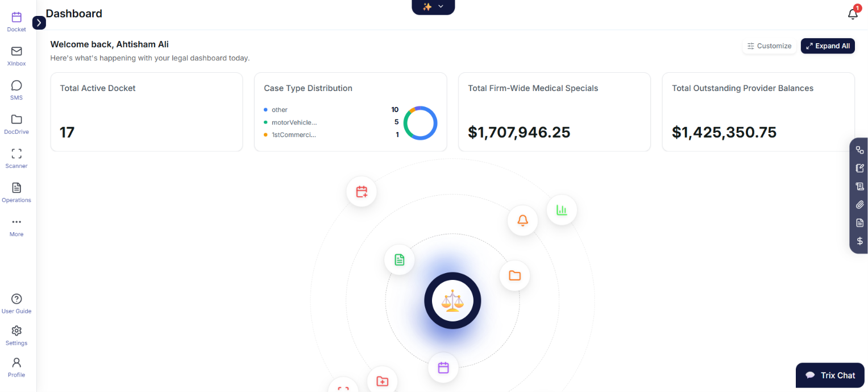Click the central scales of justice icon

click(x=452, y=300)
